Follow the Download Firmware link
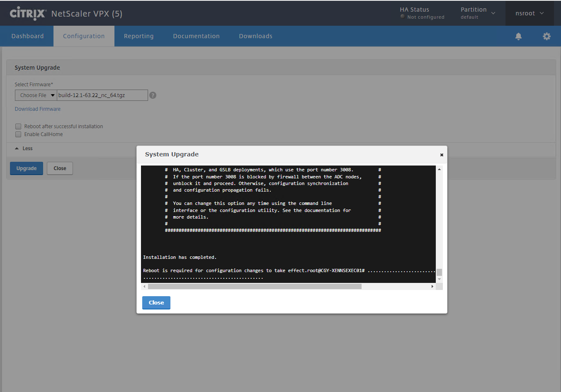 [38, 109]
